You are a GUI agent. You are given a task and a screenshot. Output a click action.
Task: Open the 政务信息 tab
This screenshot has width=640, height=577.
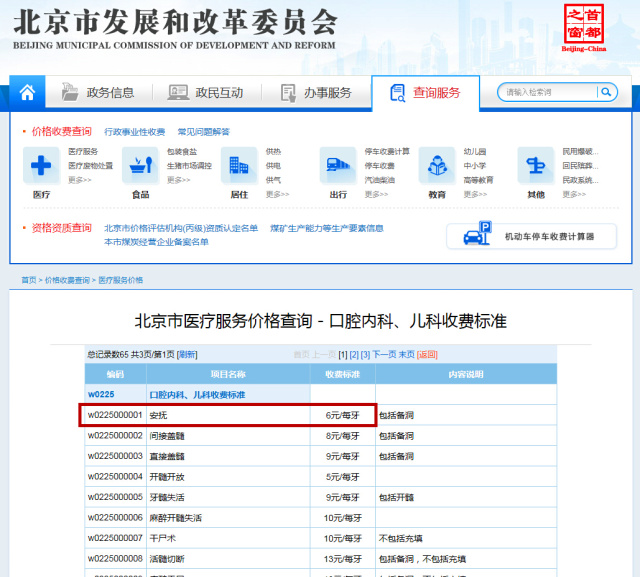click(110, 93)
